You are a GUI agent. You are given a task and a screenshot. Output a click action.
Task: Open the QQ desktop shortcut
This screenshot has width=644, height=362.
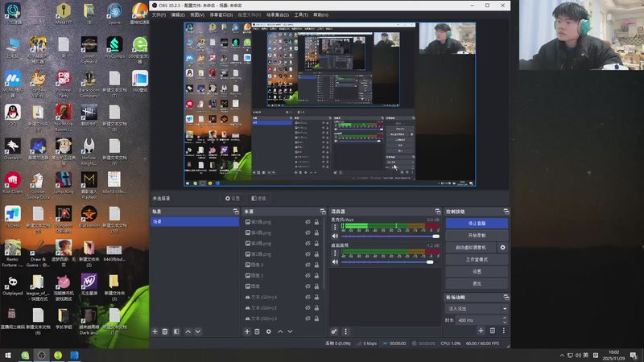[x=13, y=114]
